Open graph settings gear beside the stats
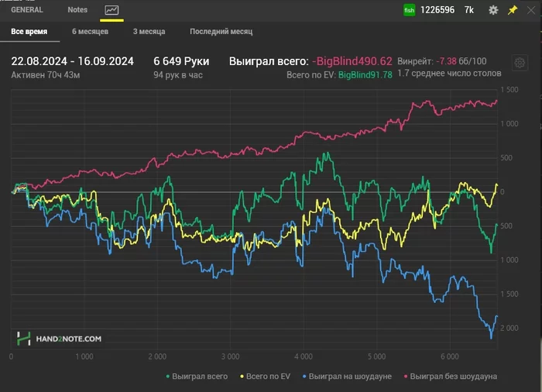 tap(520, 63)
